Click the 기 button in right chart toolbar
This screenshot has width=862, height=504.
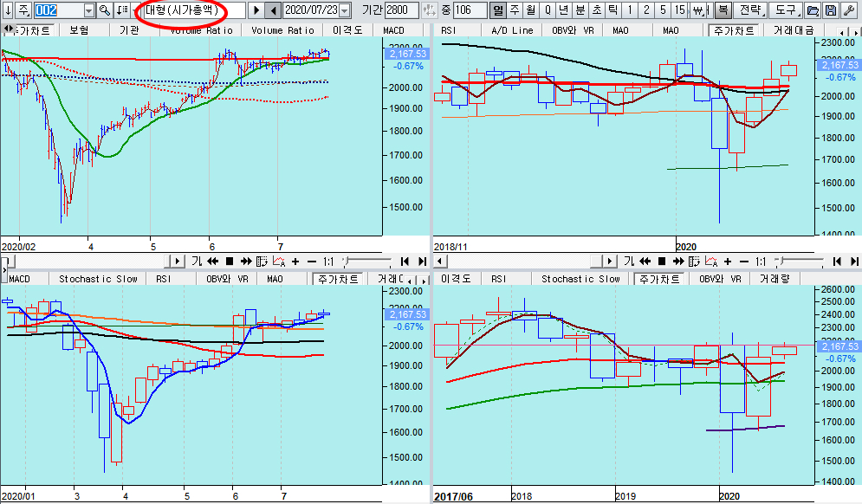629,261
